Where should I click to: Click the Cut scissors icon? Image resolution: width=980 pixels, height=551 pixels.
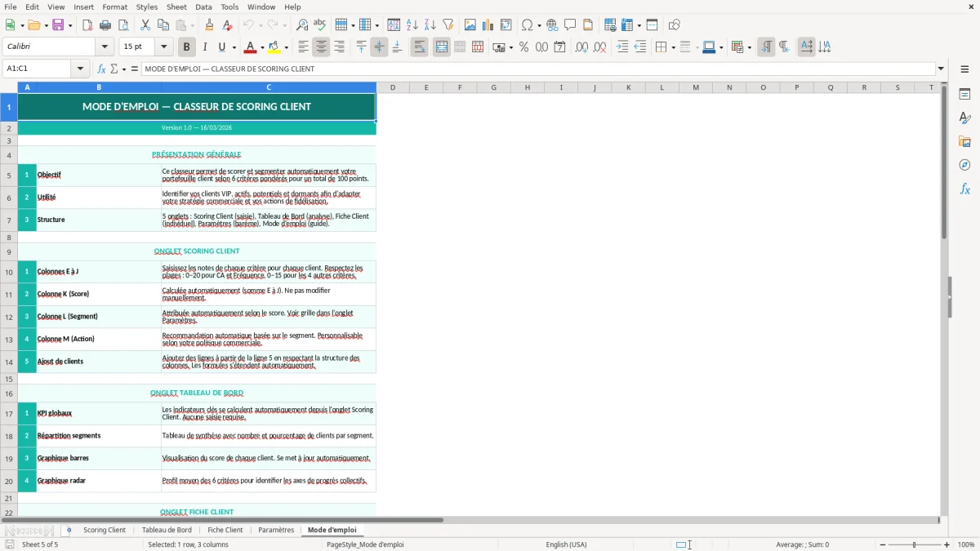point(145,25)
